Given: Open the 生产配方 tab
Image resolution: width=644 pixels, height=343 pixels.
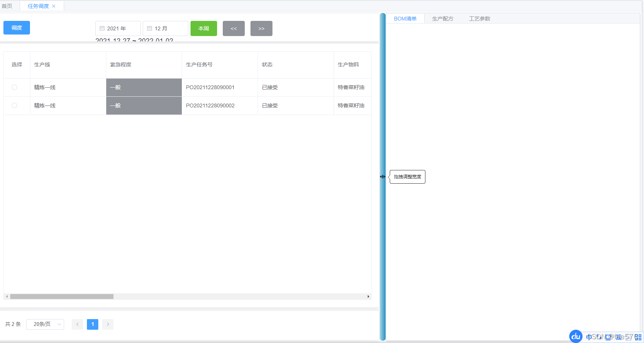Looking at the screenshot, I should click(x=443, y=19).
